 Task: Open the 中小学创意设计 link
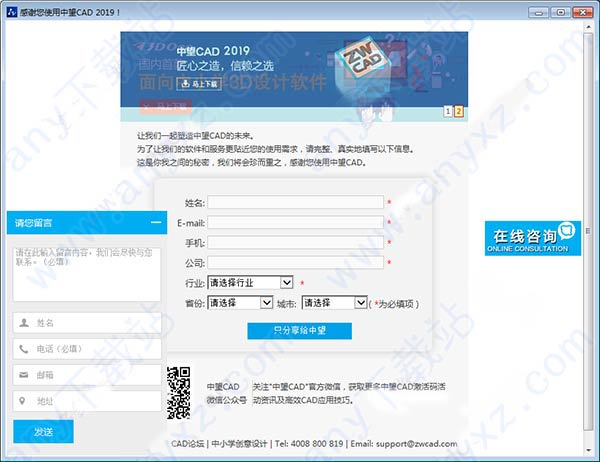pos(239,444)
